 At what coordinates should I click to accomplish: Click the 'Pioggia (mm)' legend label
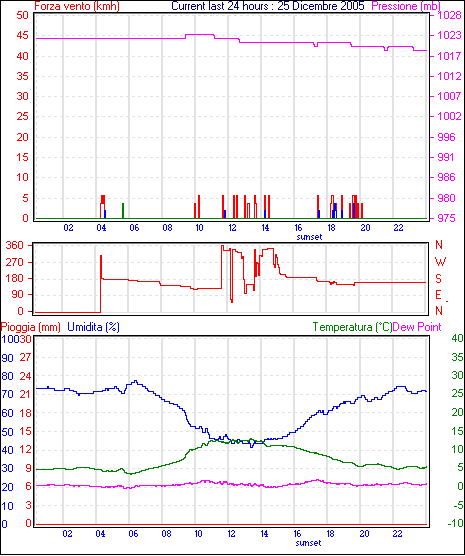tap(31, 327)
